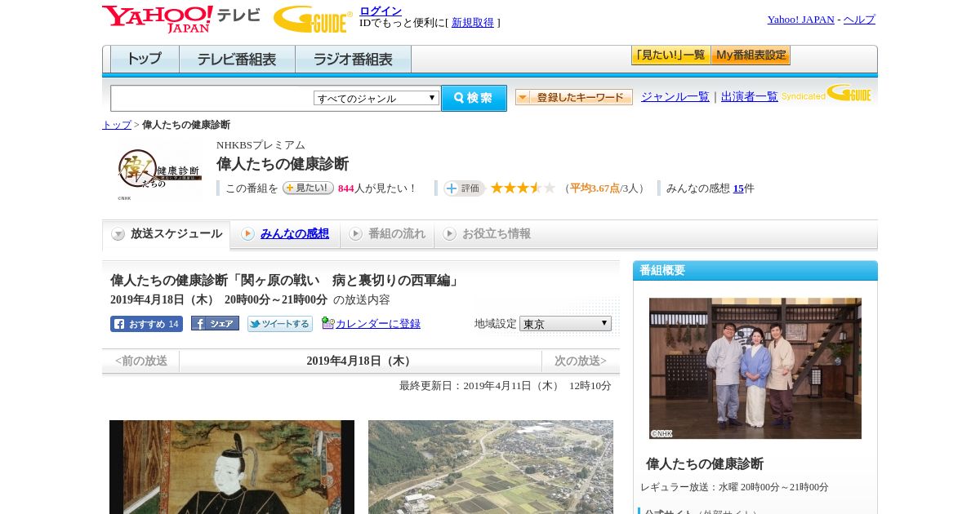Click the arrow icon beside みんなの感想

pos(247,234)
